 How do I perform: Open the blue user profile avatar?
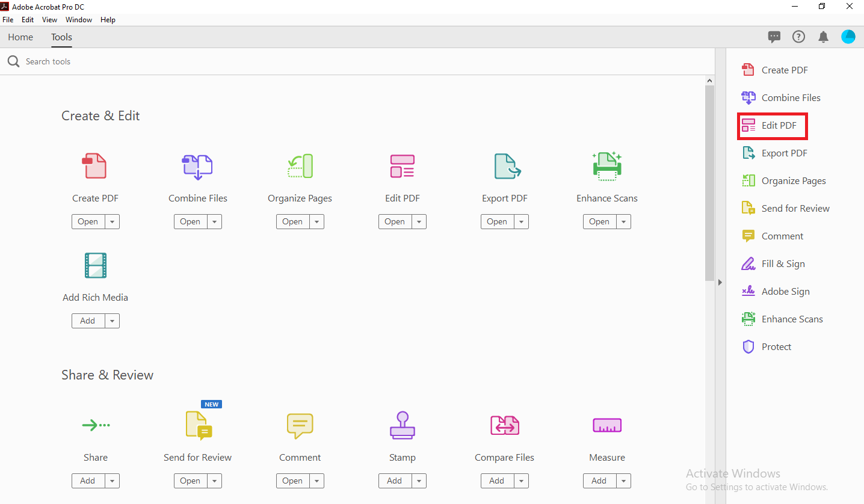tap(848, 37)
